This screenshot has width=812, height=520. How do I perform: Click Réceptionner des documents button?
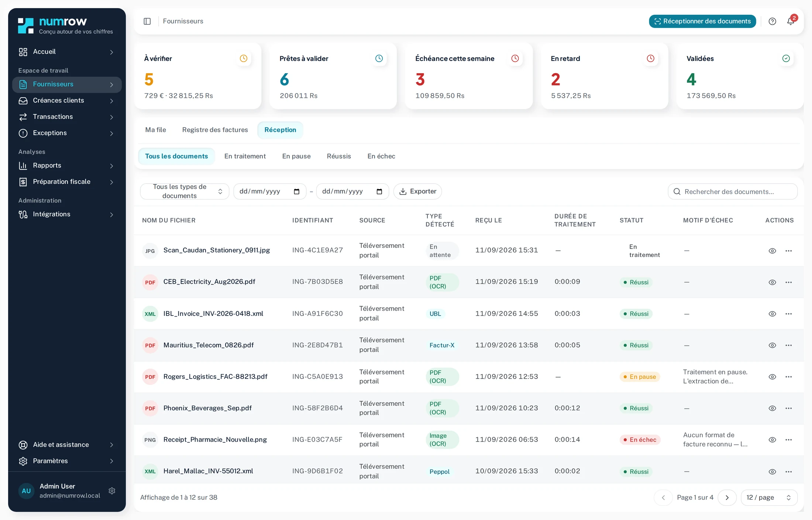pos(702,21)
